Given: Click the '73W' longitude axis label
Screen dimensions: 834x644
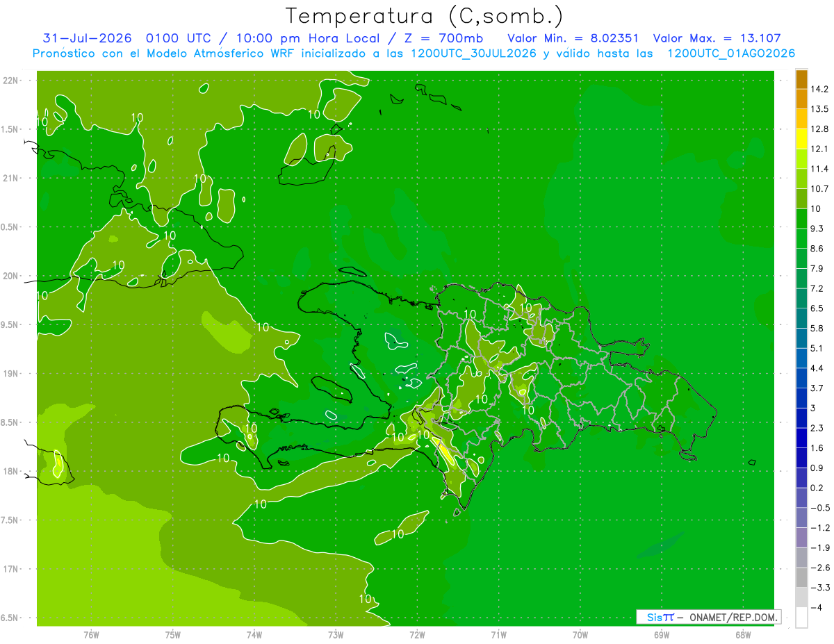Looking at the screenshot, I should click(x=336, y=634).
